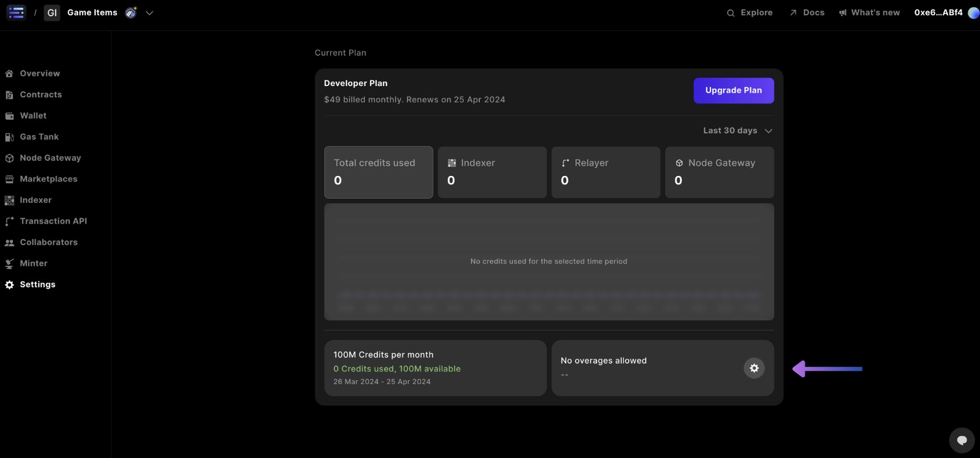Open the Docs link
The height and width of the screenshot is (458, 980).
tap(814, 12)
